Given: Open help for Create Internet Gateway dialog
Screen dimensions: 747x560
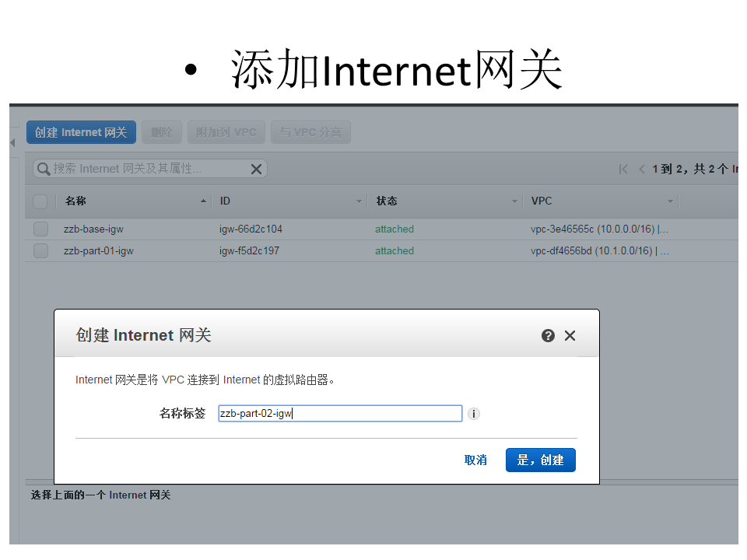Looking at the screenshot, I should 548,336.
